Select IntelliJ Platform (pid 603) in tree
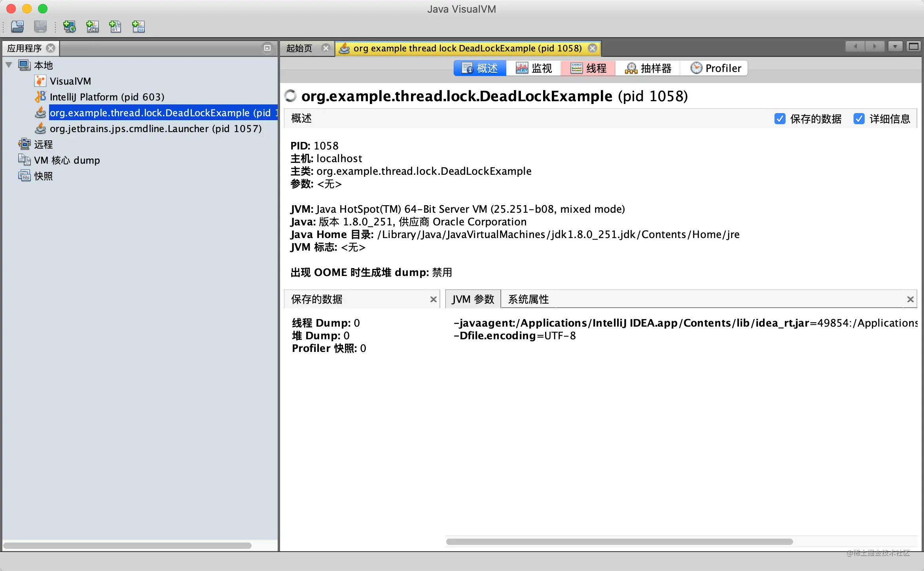 [107, 97]
